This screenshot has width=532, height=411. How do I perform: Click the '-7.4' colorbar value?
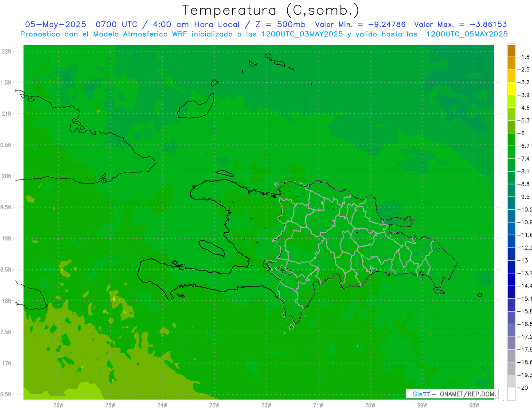[524, 159]
